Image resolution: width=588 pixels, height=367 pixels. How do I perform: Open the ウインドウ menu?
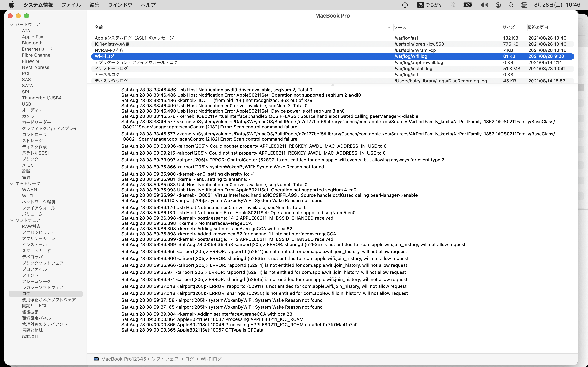pyautogui.click(x=120, y=5)
